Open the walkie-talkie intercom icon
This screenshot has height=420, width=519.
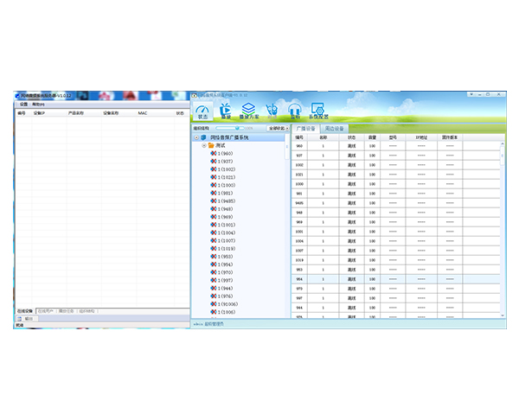pyautogui.click(x=272, y=111)
